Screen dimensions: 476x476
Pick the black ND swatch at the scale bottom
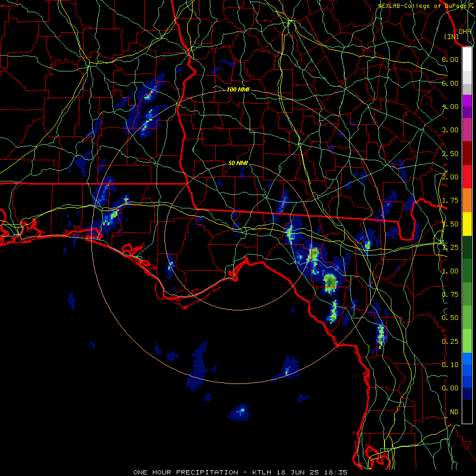467,411
